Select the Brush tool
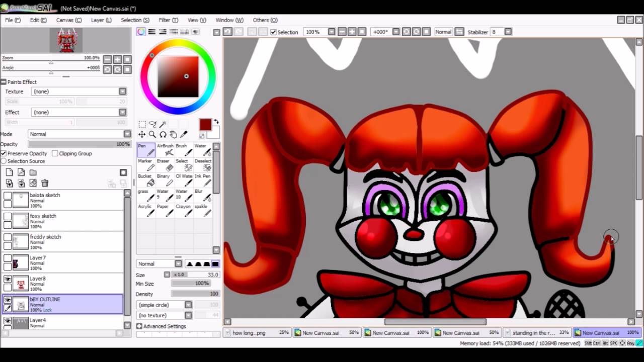 pyautogui.click(x=184, y=150)
